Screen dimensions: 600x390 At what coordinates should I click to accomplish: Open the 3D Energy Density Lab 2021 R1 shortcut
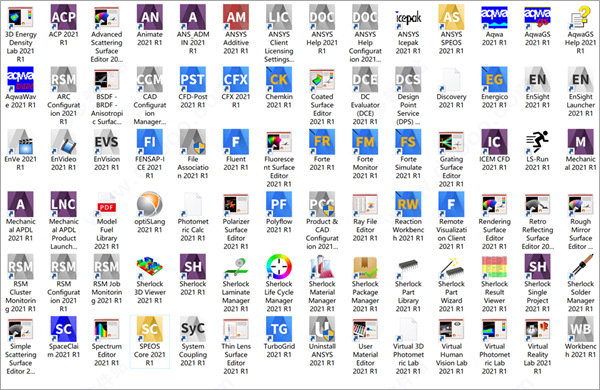[x=20, y=17]
